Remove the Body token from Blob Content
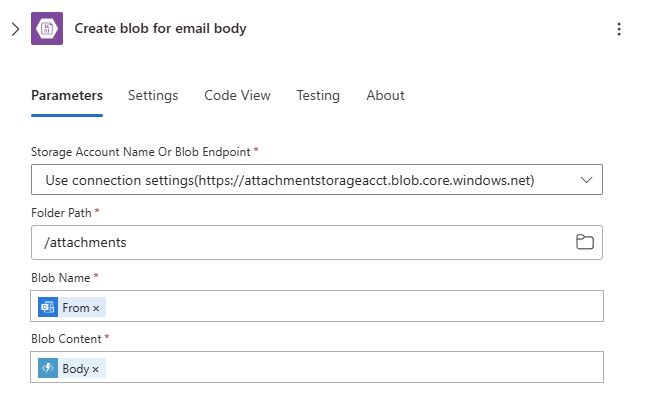 coord(95,369)
